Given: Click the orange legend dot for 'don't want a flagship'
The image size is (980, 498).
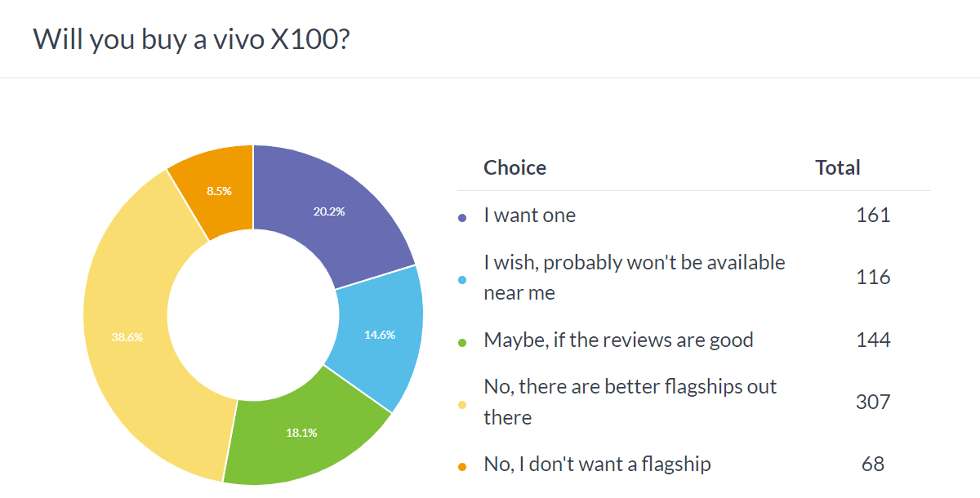Looking at the screenshot, I should click(462, 466).
